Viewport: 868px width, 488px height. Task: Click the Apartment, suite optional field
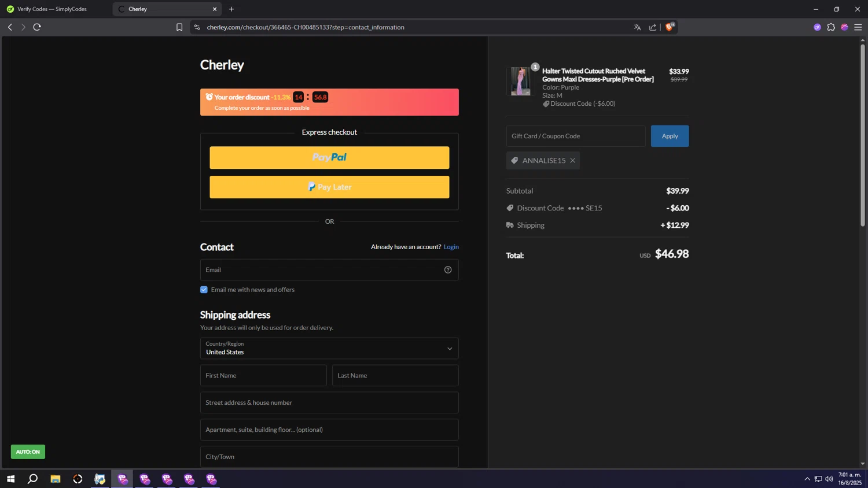[x=329, y=430]
